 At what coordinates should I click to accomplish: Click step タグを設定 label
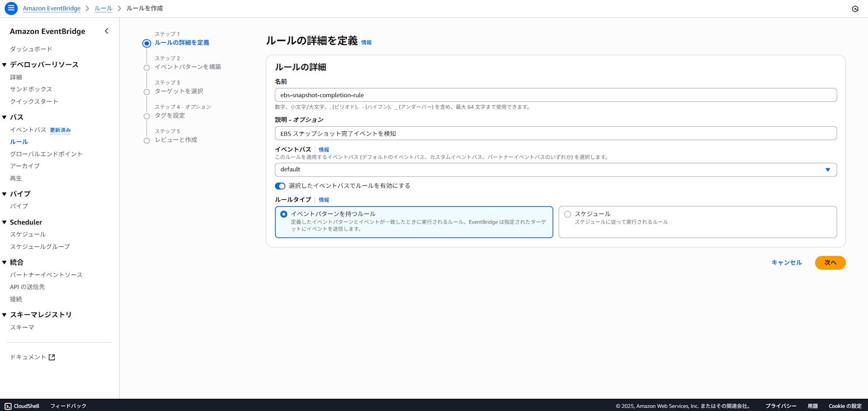[170, 115]
